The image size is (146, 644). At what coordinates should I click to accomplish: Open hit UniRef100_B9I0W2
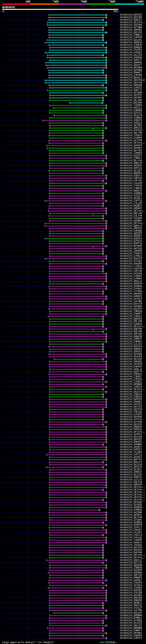pyautogui.click(x=131, y=17)
